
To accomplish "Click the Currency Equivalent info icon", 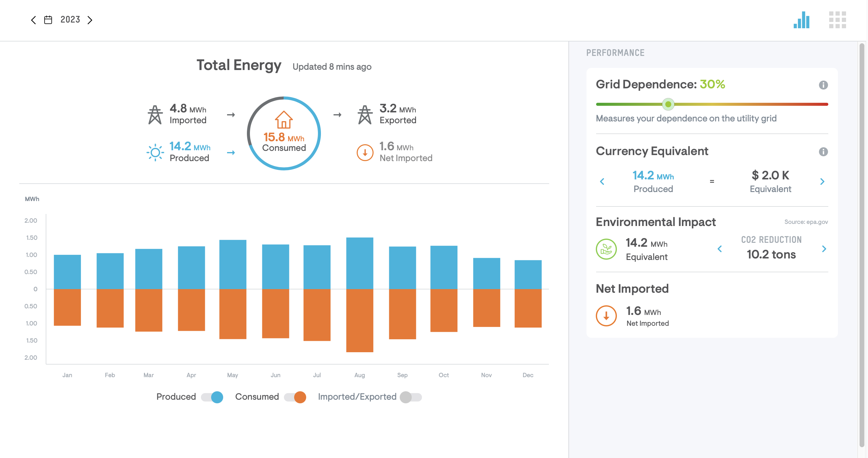I will point(823,151).
